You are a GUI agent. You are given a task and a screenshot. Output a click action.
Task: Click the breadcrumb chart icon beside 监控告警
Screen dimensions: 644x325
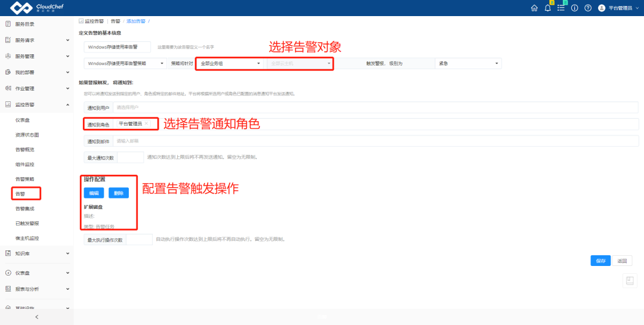[x=81, y=20]
